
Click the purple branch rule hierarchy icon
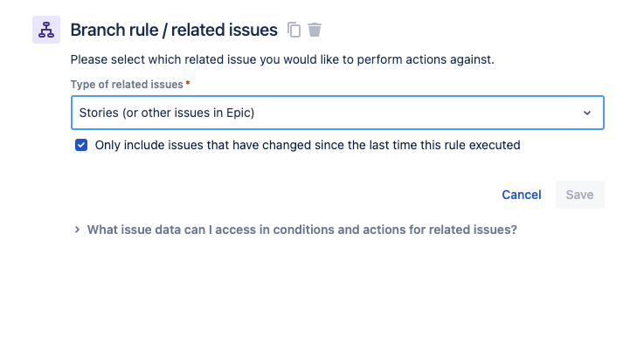coord(46,30)
